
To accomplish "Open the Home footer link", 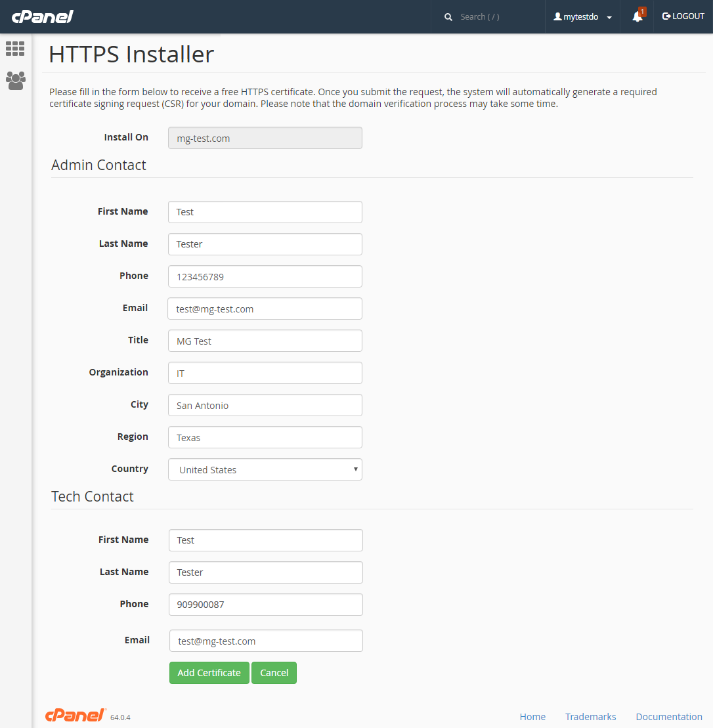I will click(x=532, y=716).
